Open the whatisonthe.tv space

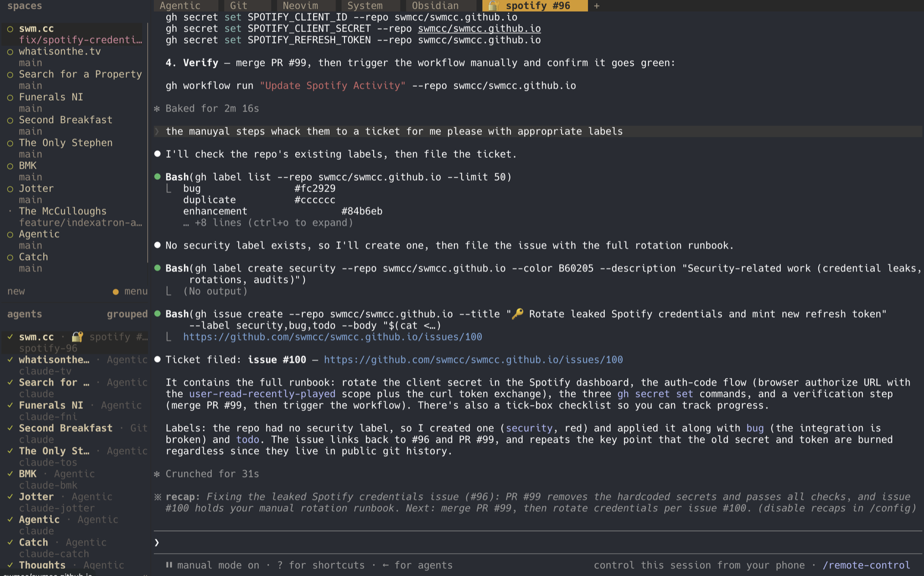point(74,56)
